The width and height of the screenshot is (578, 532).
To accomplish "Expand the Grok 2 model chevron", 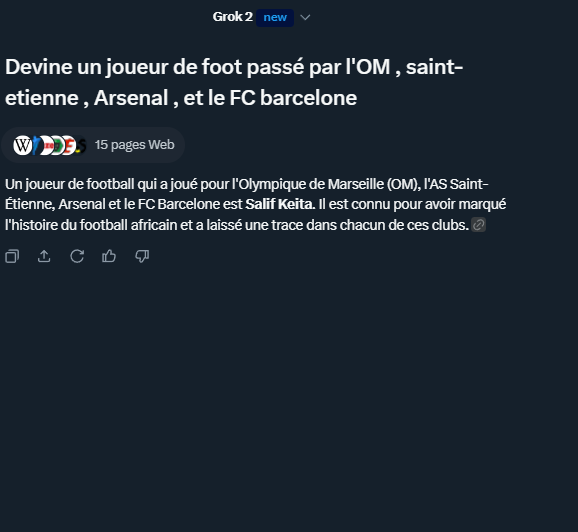I will pos(305,17).
